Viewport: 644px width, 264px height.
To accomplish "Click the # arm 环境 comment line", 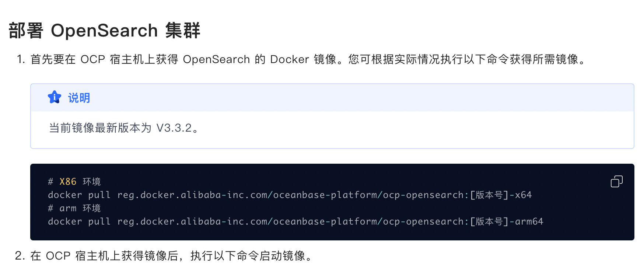I will coord(74,208).
